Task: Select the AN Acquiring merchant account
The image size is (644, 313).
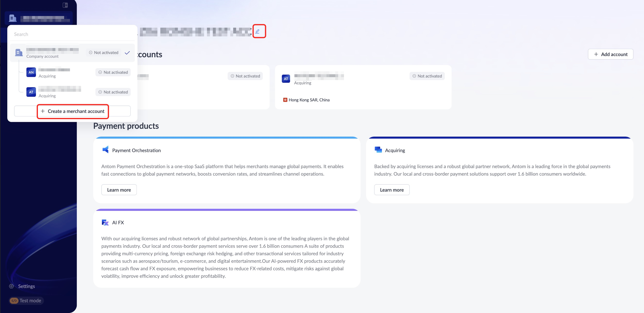Action: tap(78, 72)
